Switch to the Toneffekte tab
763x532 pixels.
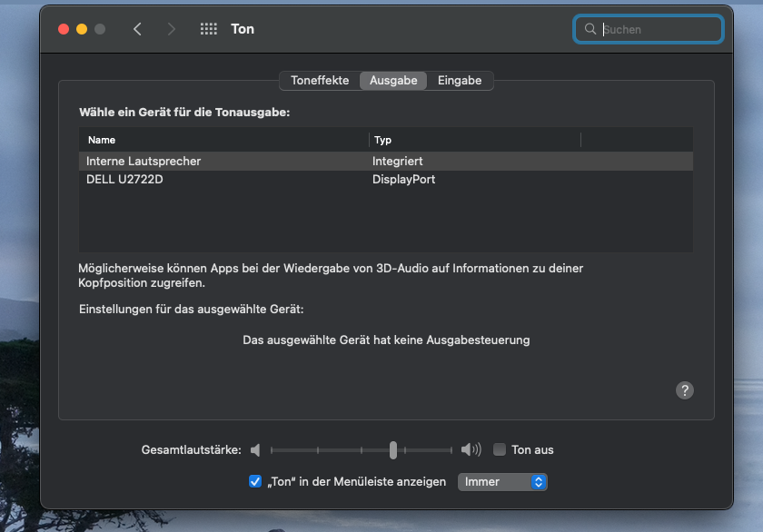click(x=320, y=81)
